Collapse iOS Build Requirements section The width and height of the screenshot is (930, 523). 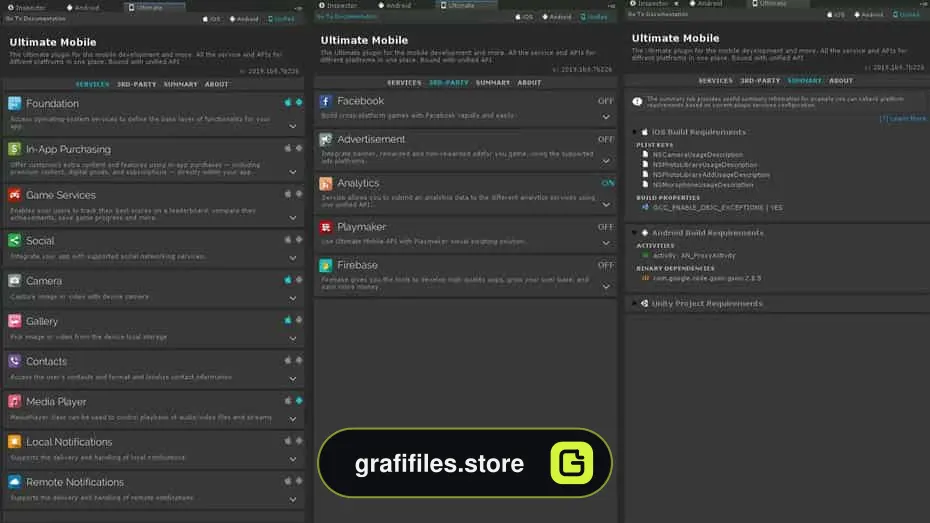tap(635, 132)
